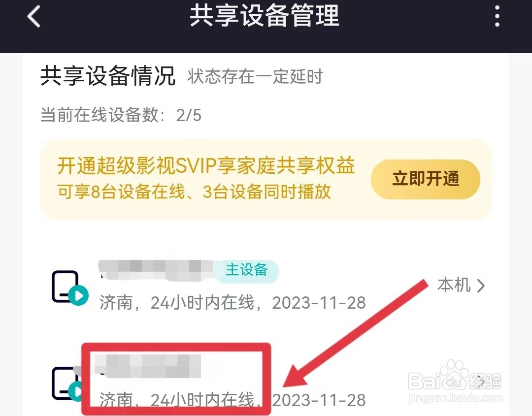Tap the 本机 label
Viewport: 532px width, 416px height.
[454, 285]
